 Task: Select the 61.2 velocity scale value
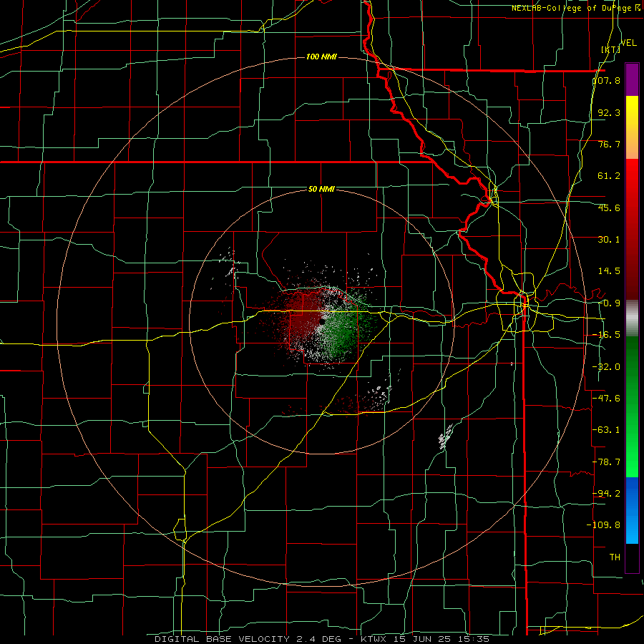tap(609, 176)
